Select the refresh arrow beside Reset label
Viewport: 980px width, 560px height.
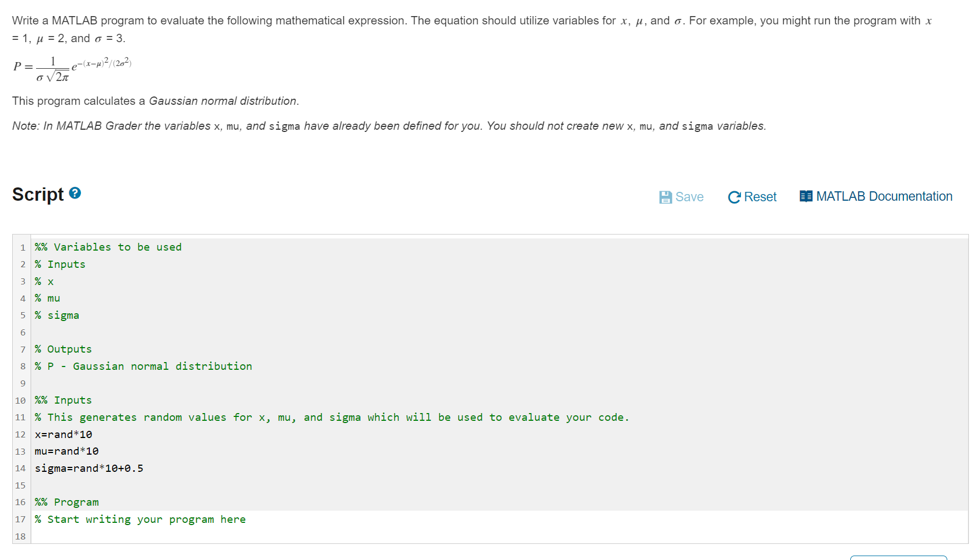click(733, 196)
